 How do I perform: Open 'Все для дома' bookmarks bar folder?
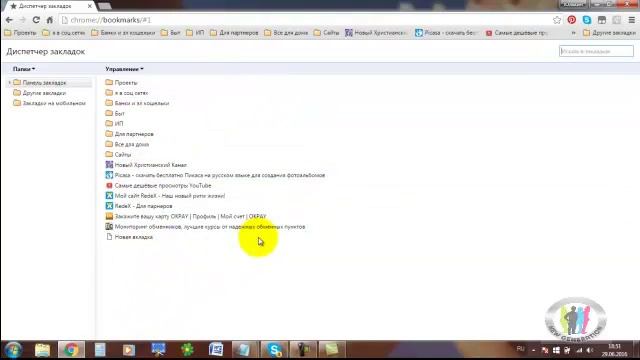click(286, 33)
